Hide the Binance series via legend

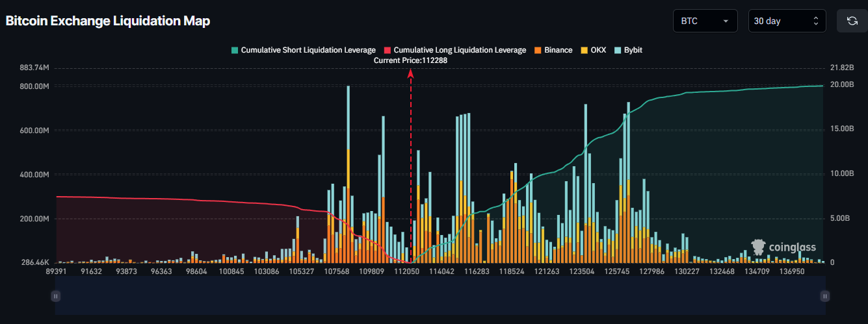553,50
